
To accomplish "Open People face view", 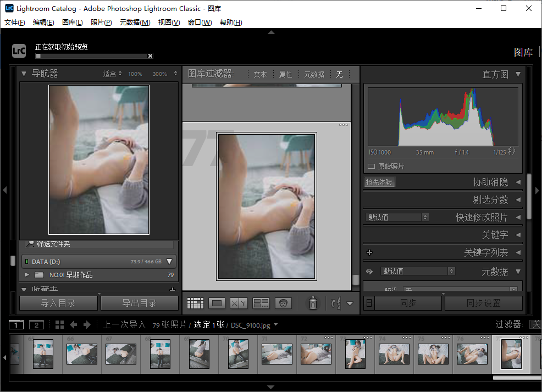I will [283, 303].
